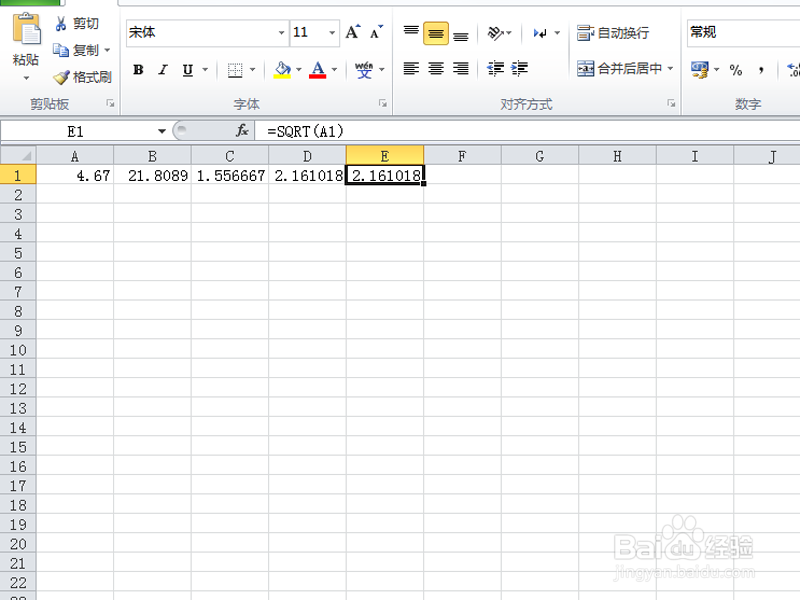Toggle bold formatting
Screen dimensions: 800x600
pos(138,69)
